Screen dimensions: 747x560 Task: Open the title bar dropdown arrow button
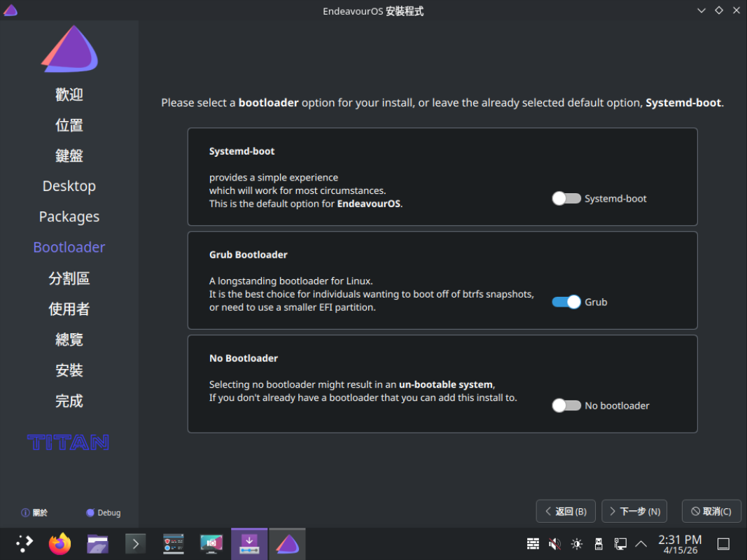pos(702,10)
